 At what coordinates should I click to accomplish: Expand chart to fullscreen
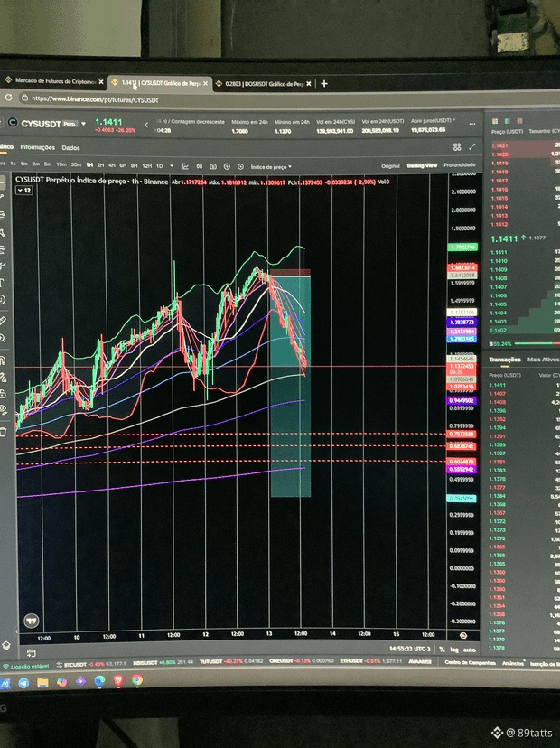472,147
